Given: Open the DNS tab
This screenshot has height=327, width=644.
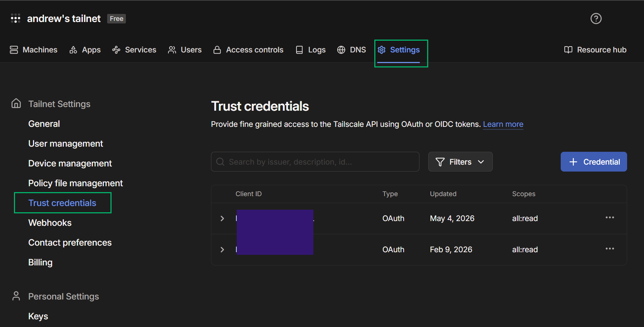Looking at the screenshot, I should tap(351, 50).
